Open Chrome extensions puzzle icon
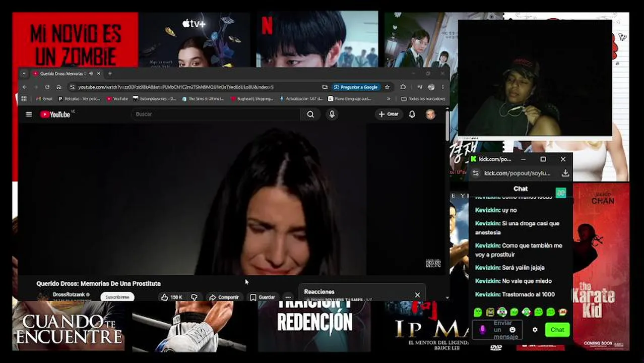This screenshot has width=644, height=363. point(403,87)
